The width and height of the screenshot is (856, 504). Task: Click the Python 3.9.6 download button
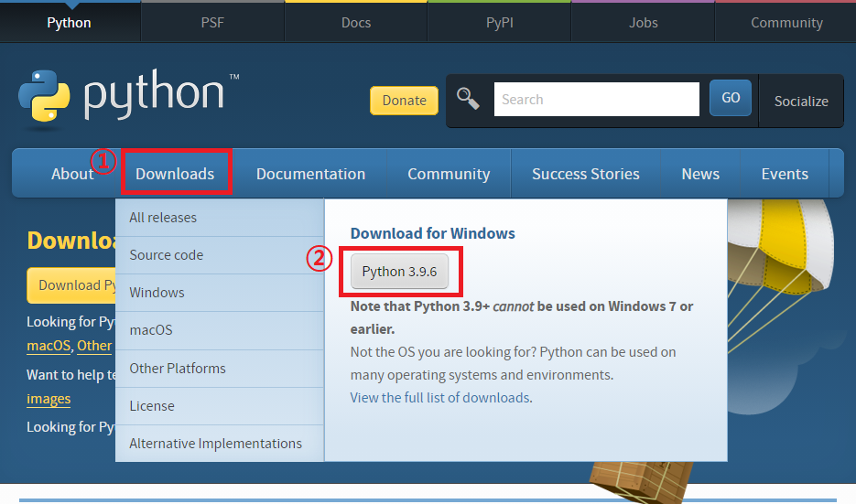(399, 271)
